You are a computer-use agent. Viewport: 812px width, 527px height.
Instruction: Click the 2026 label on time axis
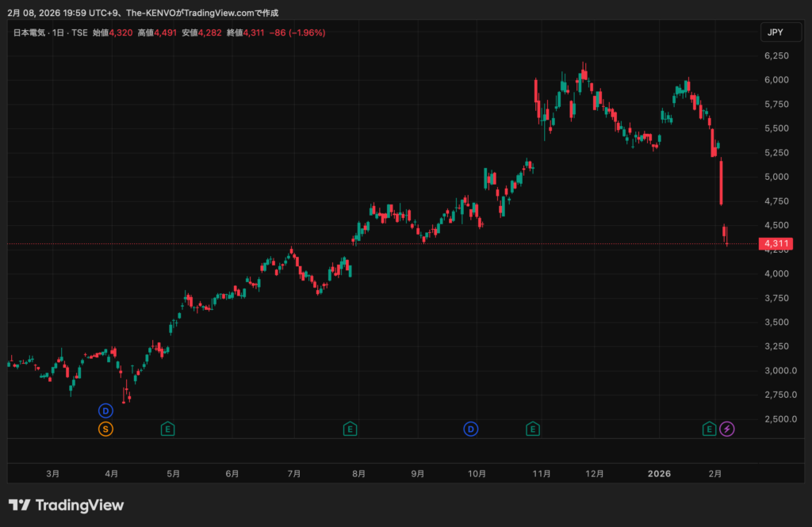tap(659, 474)
